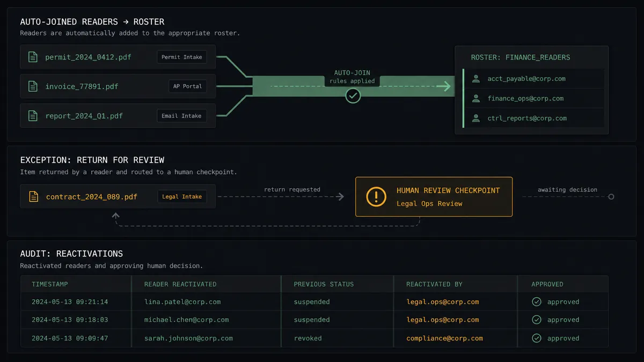
Task: Click the AUTO-JOIN rules applied label
Action: 353,77
